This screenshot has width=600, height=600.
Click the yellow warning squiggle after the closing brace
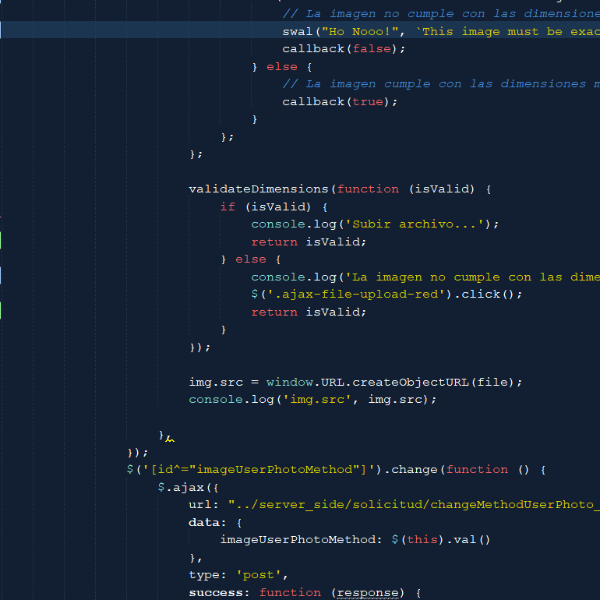tap(170, 440)
